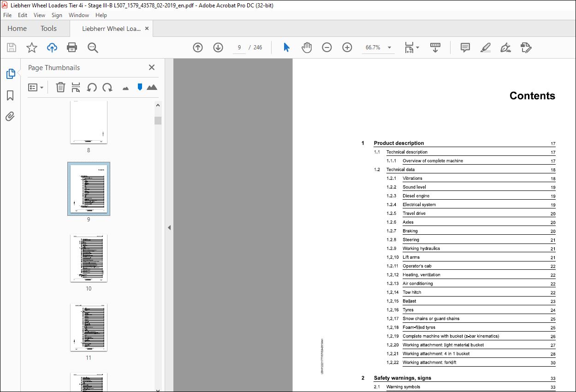576x392 pixels.
Task: Select the Highlight text pen tool
Action: pos(485,48)
